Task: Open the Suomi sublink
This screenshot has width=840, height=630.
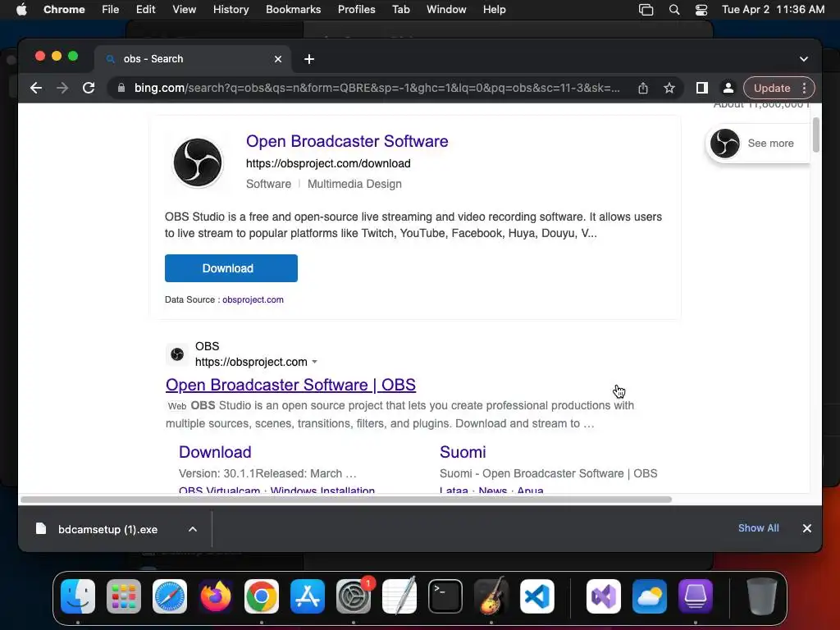Action: (x=463, y=452)
